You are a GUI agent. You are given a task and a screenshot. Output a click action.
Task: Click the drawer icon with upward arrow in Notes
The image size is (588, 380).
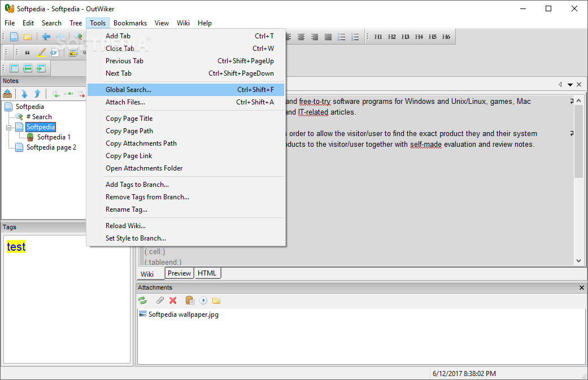pos(7,94)
